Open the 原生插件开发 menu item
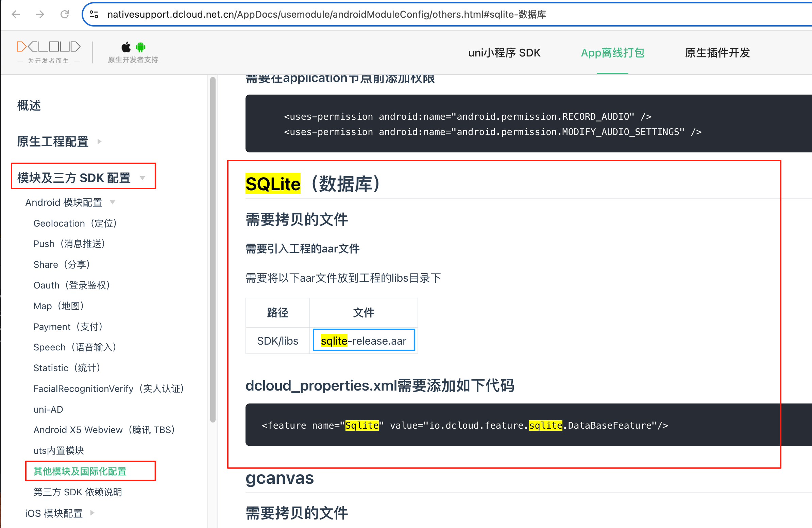 pyautogui.click(x=717, y=52)
